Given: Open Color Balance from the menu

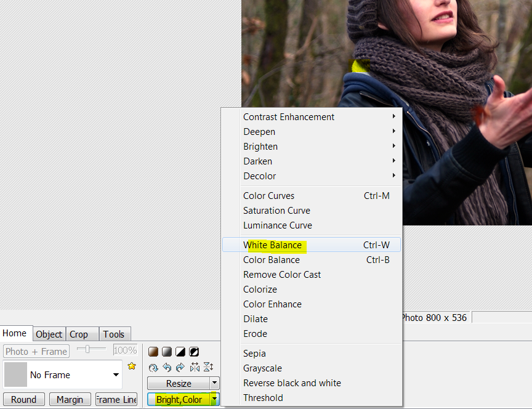Looking at the screenshot, I should tap(312, 260).
